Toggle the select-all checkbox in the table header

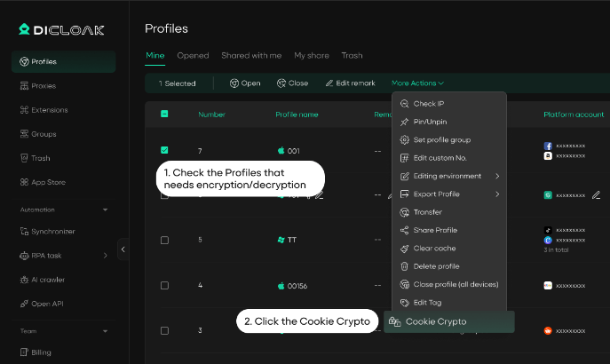(x=164, y=114)
